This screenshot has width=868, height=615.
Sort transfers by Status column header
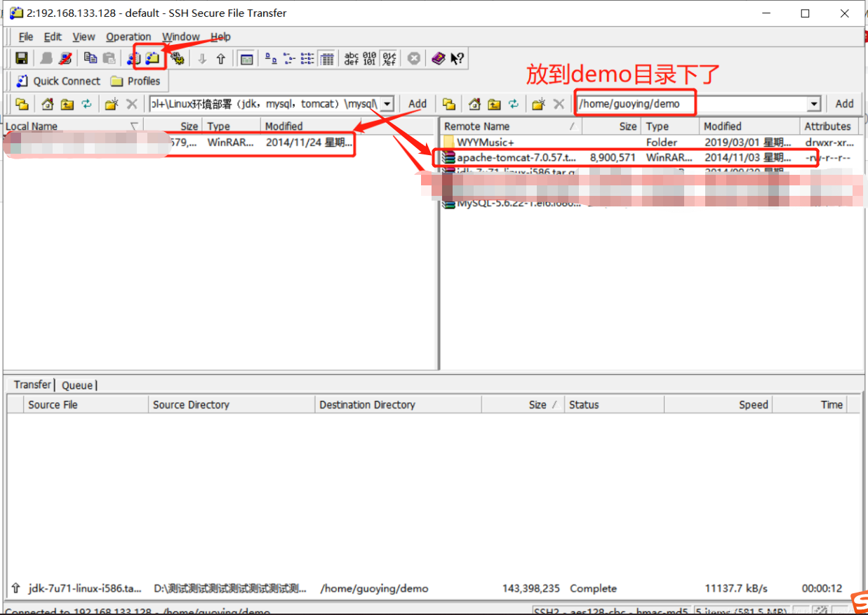point(614,404)
